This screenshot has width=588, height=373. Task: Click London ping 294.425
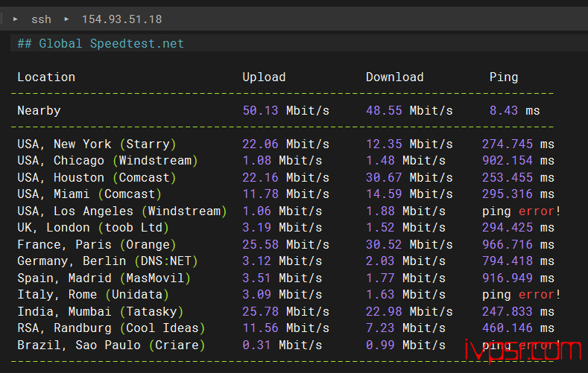pos(507,227)
